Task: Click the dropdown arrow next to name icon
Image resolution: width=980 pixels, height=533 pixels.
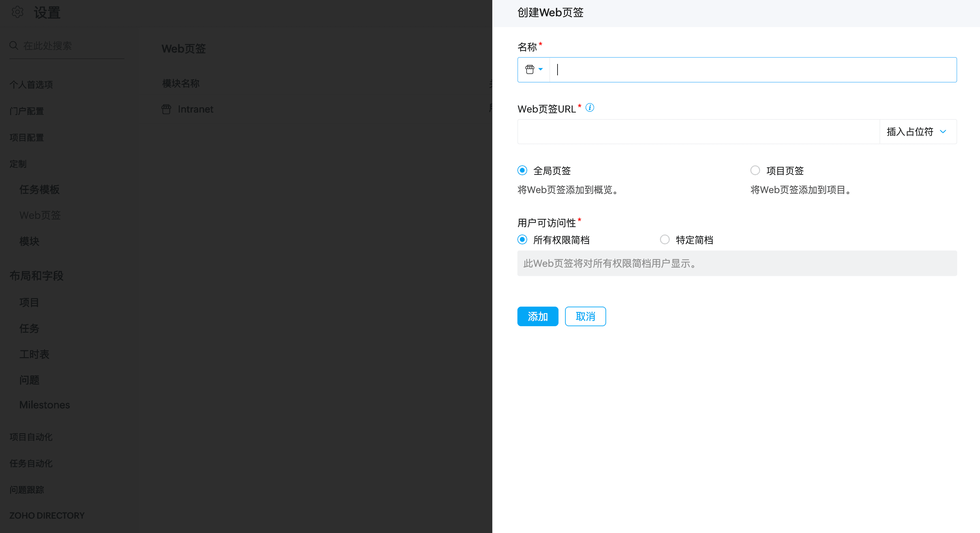Action: [541, 69]
